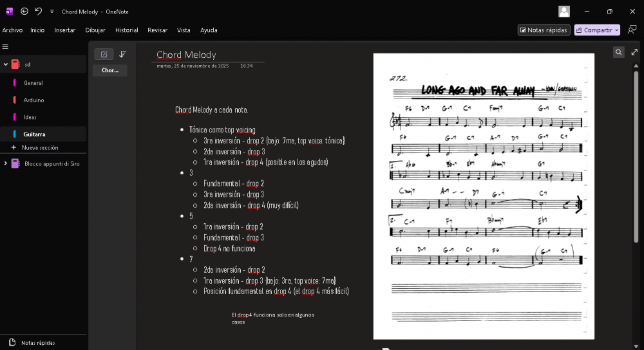Click the user account avatar icon

pyautogui.click(x=564, y=11)
